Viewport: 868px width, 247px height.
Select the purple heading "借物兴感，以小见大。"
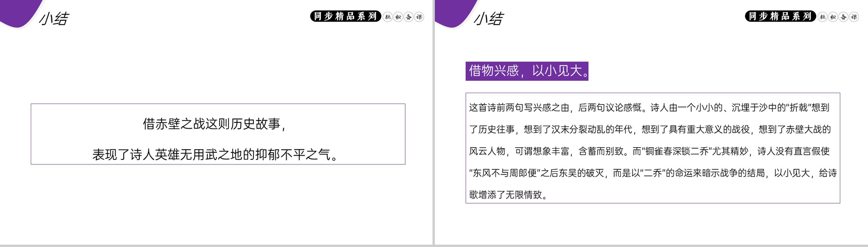tap(527, 71)
